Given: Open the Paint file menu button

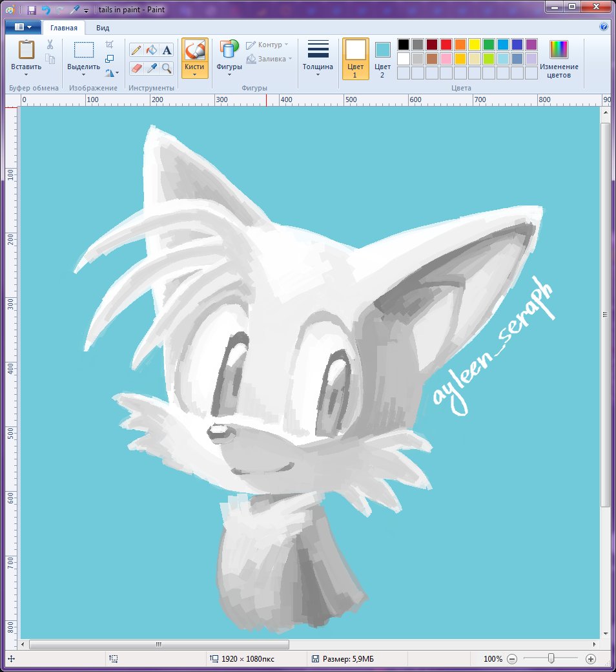Looking at the screenshot, I should point(23,27).
